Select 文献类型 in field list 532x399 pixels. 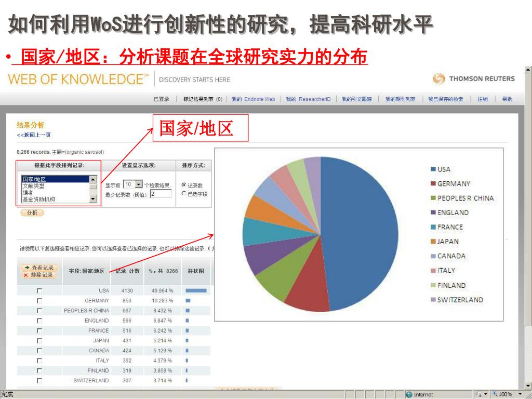tap(55, 186)
